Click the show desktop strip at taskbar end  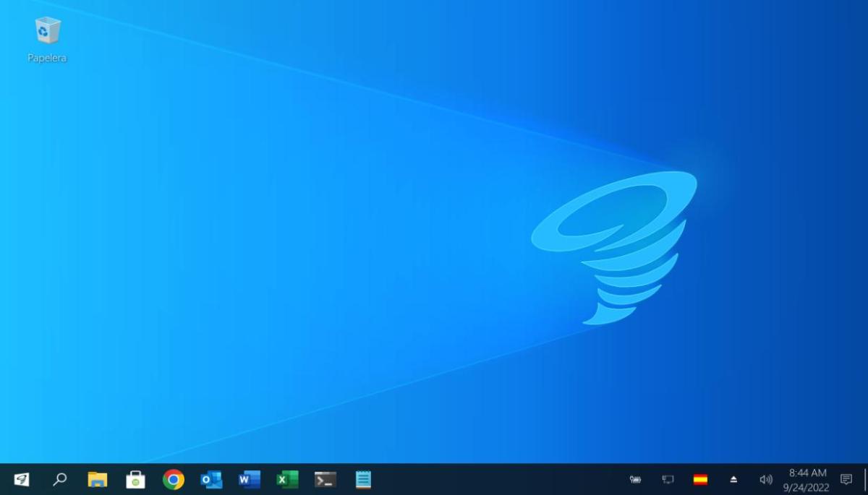[x=865, y=479]
